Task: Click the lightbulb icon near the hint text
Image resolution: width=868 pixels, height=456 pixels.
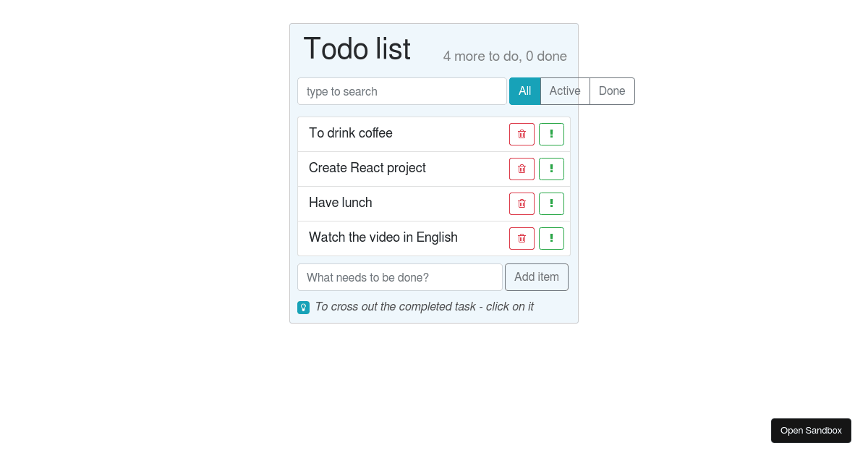Action: point(303,307)
